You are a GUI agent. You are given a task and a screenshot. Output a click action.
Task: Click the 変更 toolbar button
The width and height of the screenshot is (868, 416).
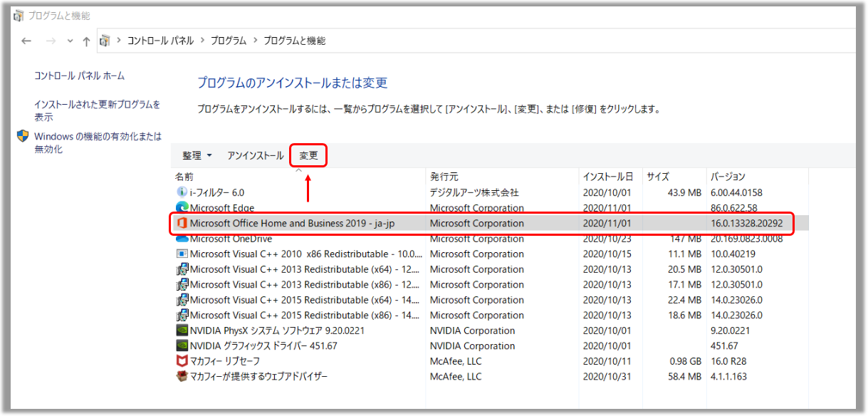coord(308,155)
